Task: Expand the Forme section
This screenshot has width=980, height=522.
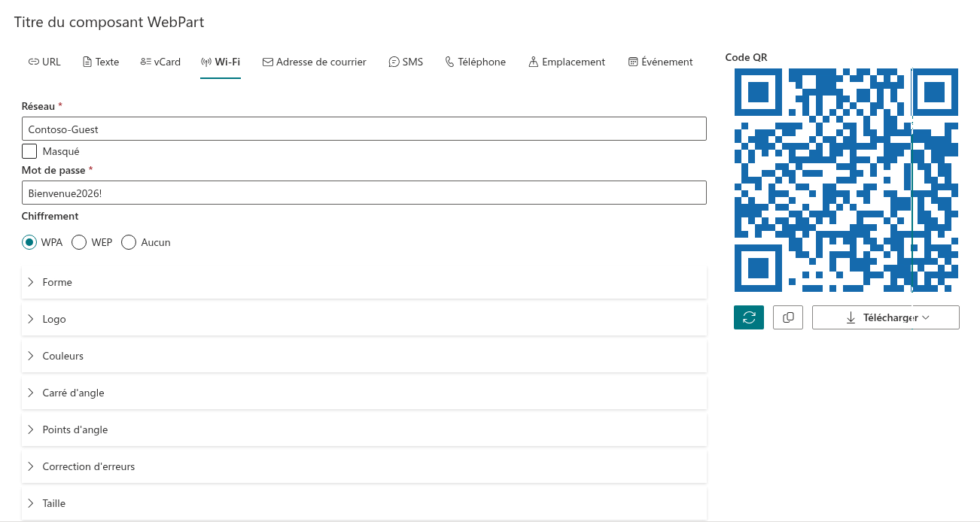Action: (x=364, y=282)
